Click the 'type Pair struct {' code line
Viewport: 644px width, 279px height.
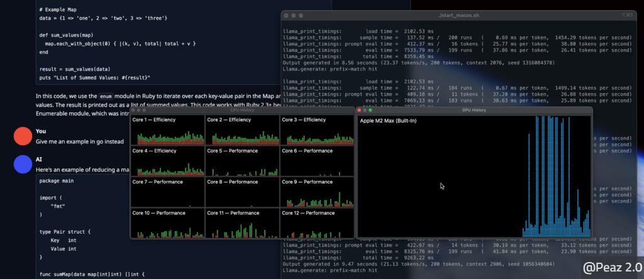coord(65,232)
